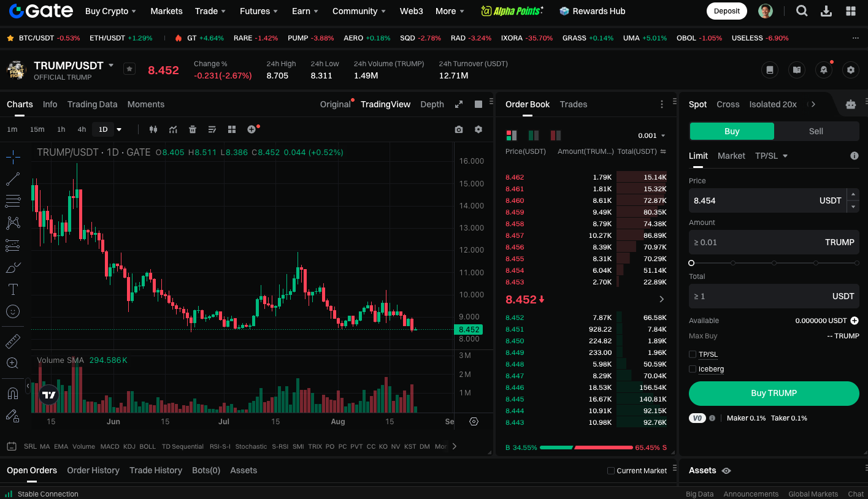Take a chart snapshot with camera icon
Screen dimensions: 868x499
click(458, 129)
